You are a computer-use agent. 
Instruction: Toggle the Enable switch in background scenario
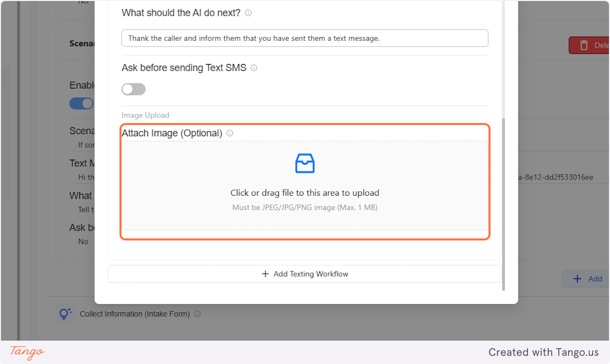coord(81,103)
